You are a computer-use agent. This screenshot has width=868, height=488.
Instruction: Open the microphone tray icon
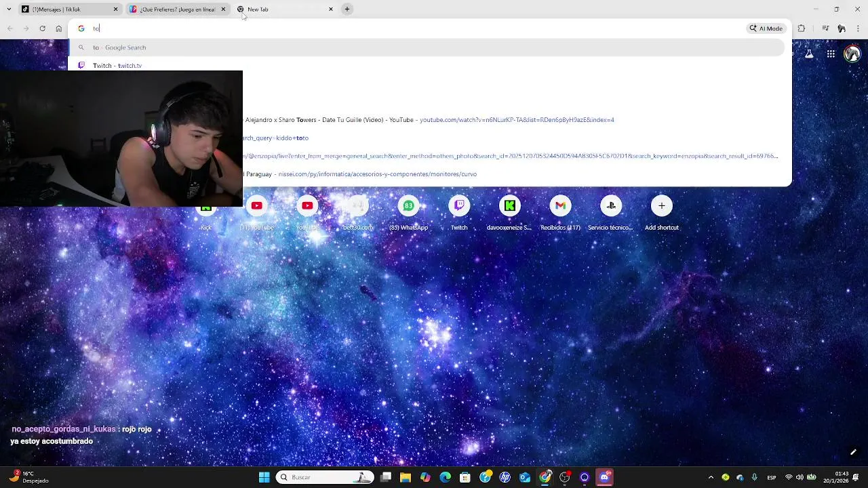click(754, 477)
